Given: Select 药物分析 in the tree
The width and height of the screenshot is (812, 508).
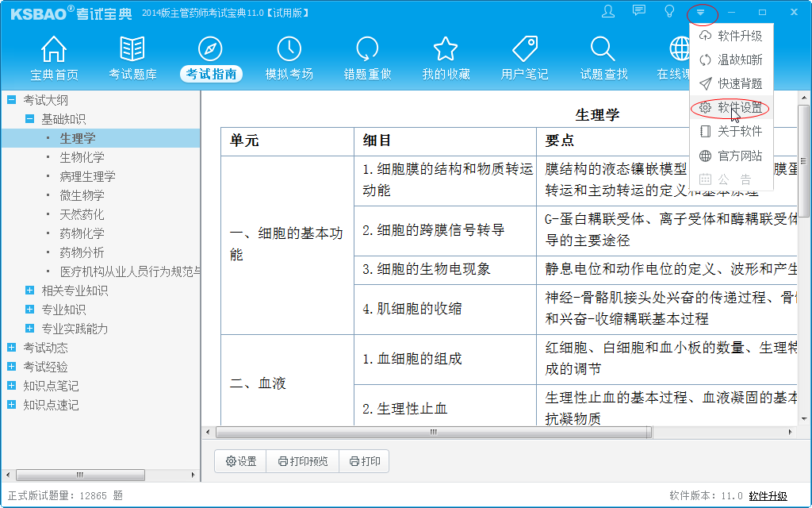Looking at the screenshot, I should (x=82, y=252).
